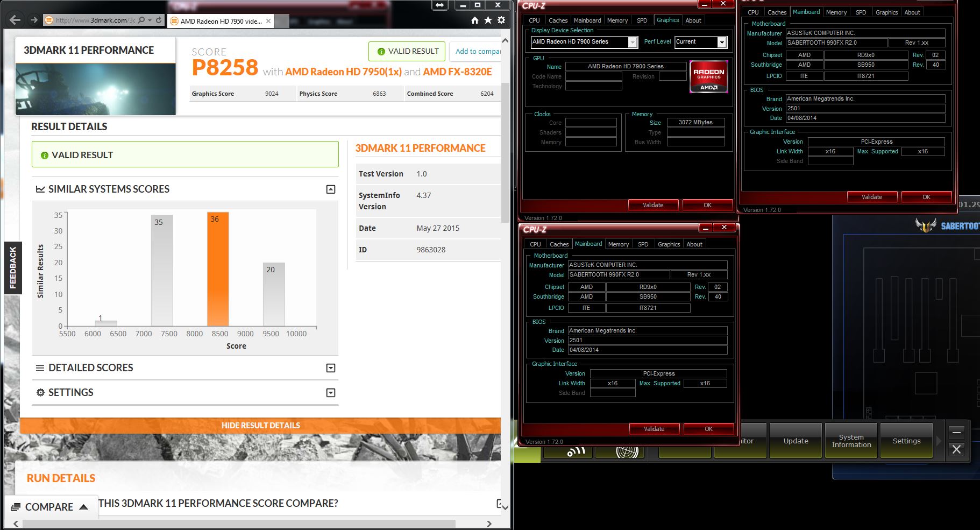Minimize the ASUS utility with dash button
980x530 pixels.
pos(956,432)
